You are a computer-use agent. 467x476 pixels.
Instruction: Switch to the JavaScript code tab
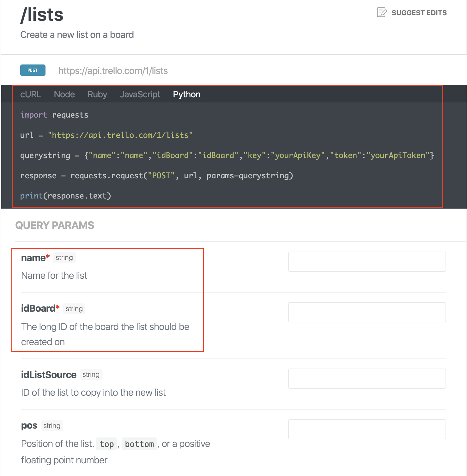click(140, 94)
